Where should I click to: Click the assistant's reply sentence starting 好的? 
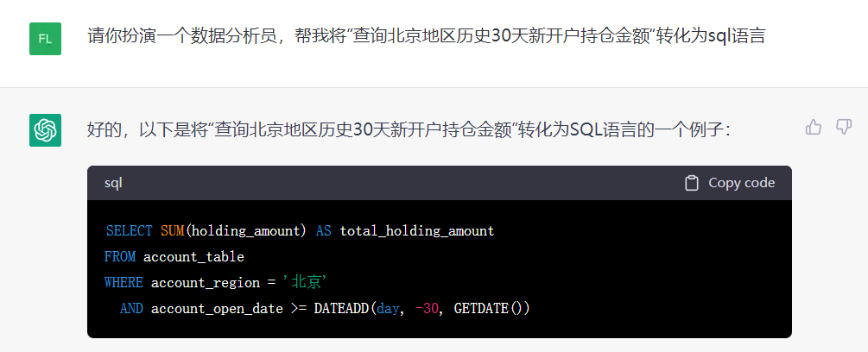409,130
